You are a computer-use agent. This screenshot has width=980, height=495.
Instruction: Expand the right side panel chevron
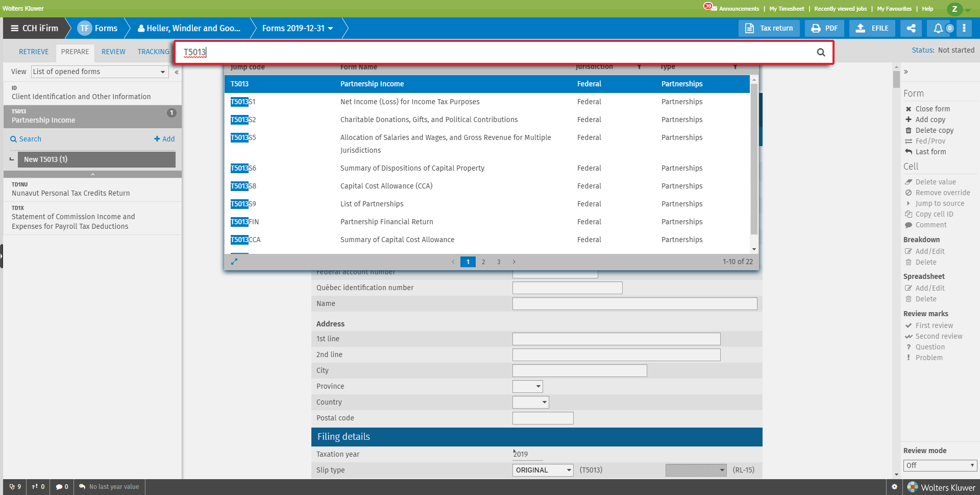(906, 72)
